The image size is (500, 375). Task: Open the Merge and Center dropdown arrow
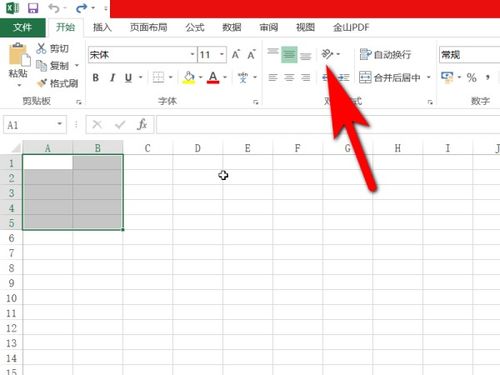[x=429, y=77]
